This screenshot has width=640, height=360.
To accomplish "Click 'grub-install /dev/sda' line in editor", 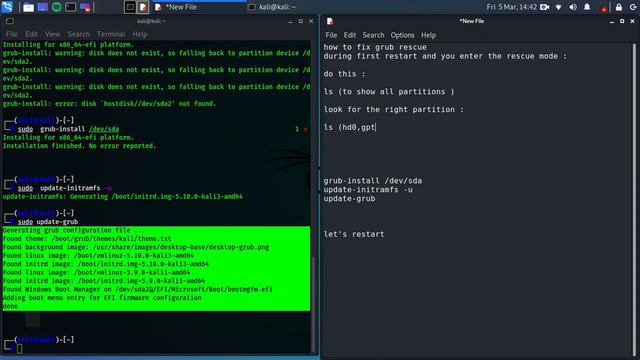I will click(373, 181).
